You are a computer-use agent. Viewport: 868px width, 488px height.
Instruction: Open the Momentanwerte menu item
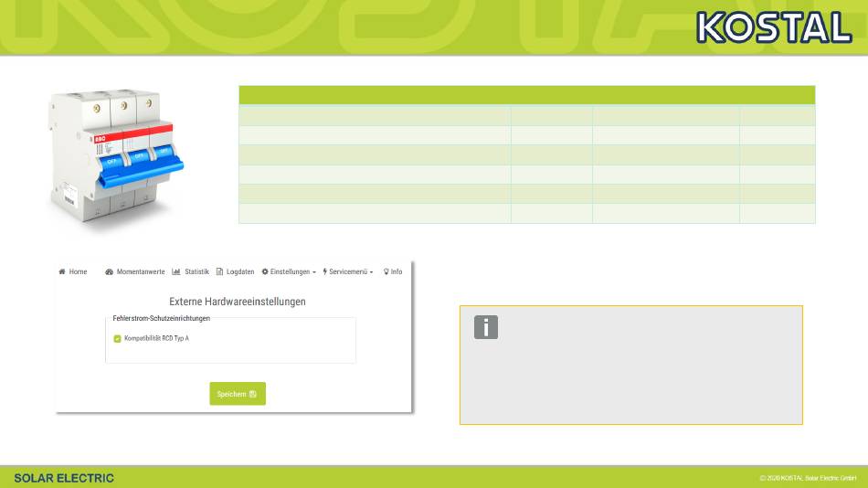[x=135, y=271]
